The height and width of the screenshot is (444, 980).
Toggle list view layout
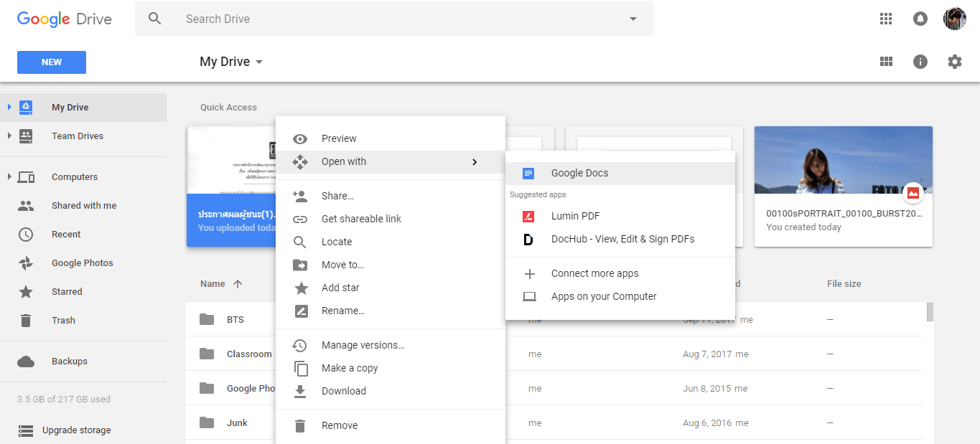tap(885, 62)
